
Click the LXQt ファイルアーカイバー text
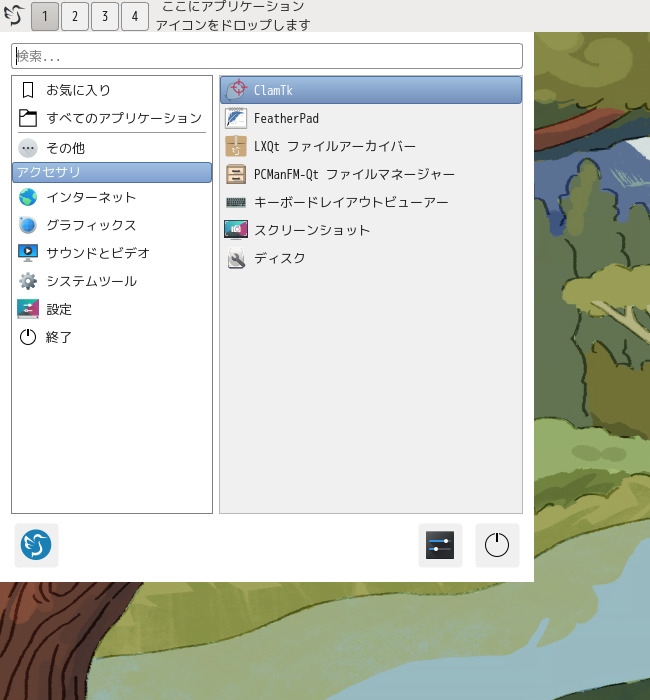[x=335, y=146]
